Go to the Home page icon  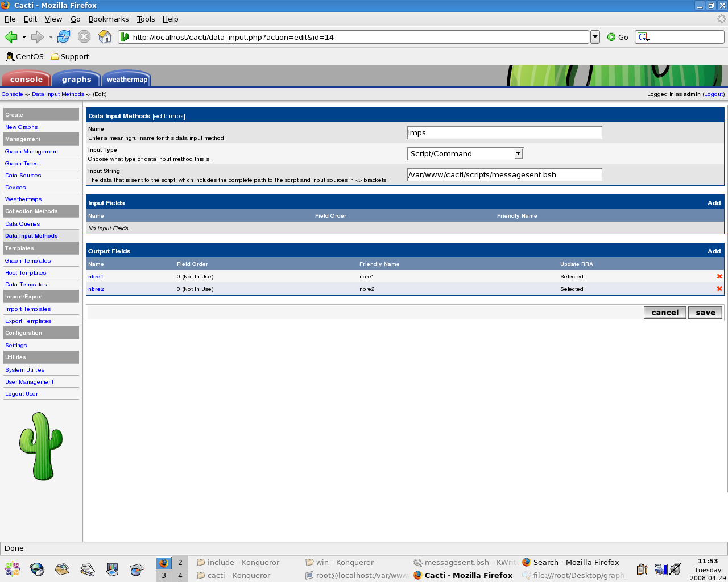coord(105,37)
